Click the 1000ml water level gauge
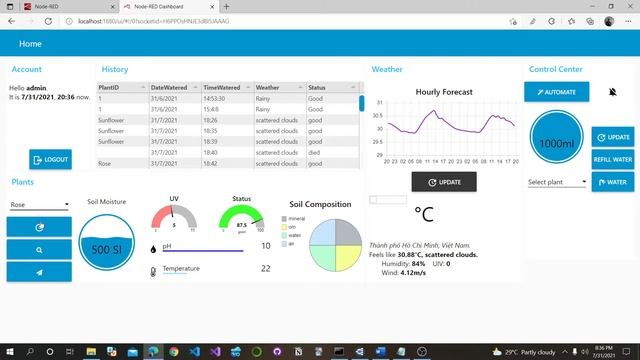640x360 pixels. (x=556, y=137)
